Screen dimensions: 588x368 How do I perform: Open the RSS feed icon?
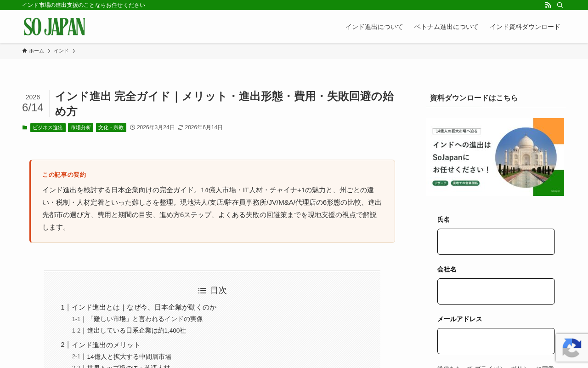[548, 5]
